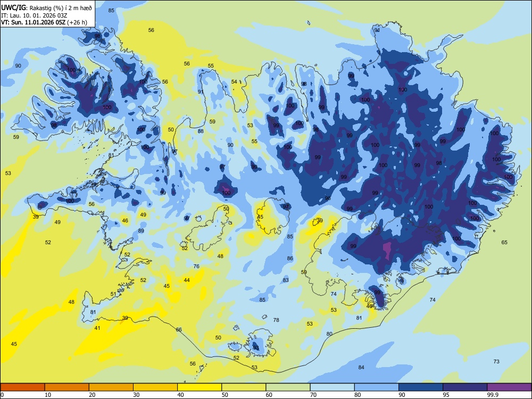Click the map value '66' on south coast
Screen dimensions: 532x399
179,330
